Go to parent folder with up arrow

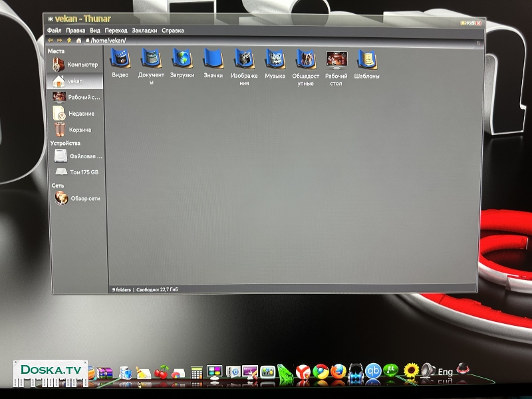coord(69,41)
